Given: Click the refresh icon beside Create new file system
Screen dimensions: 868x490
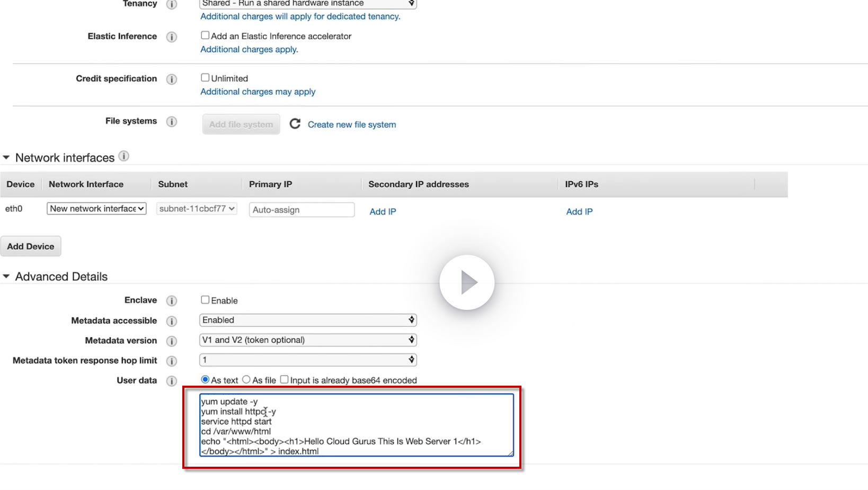Looking at the screenshot, I should click(295, 124).
